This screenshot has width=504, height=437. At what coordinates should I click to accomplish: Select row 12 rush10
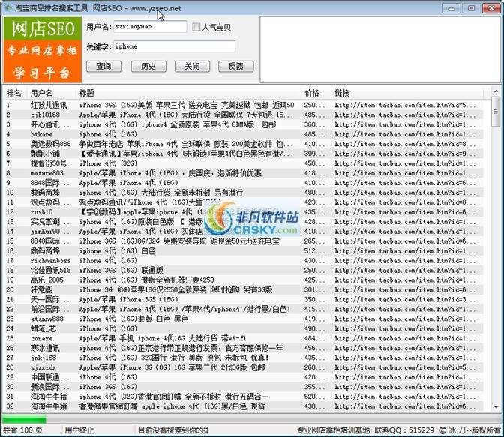pyautogui.click(x=243, y=212)
